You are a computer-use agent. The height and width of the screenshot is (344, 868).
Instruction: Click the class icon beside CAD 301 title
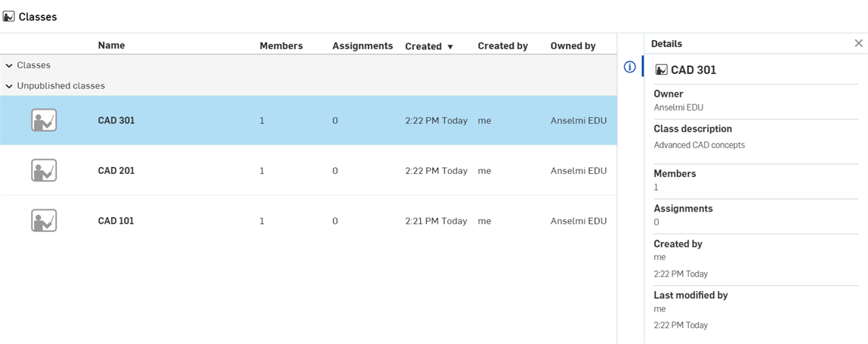coord(661,70)
